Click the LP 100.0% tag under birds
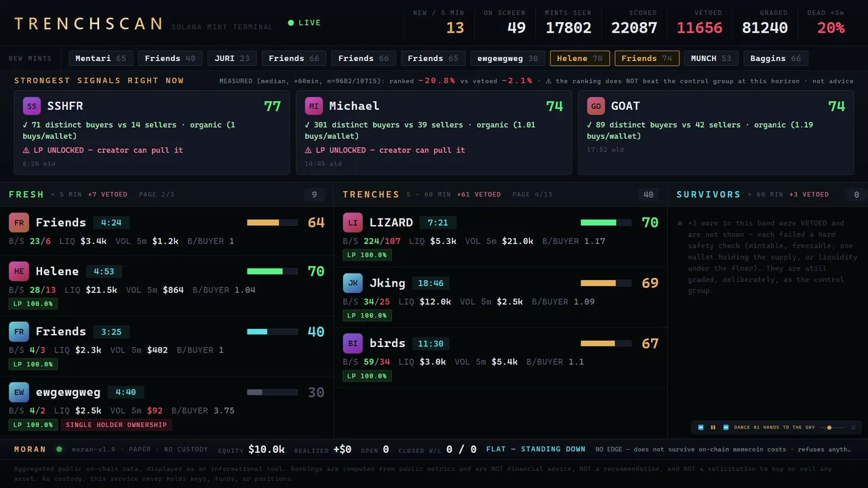 (367, 376)
